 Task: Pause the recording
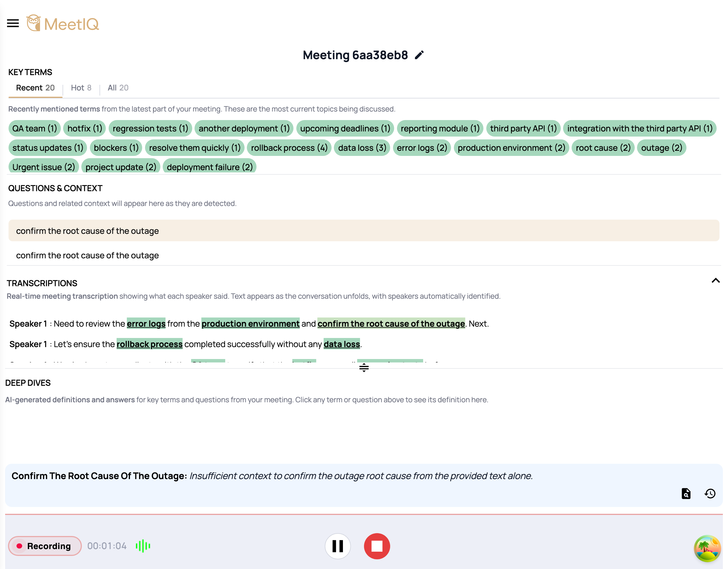point(338,546)
